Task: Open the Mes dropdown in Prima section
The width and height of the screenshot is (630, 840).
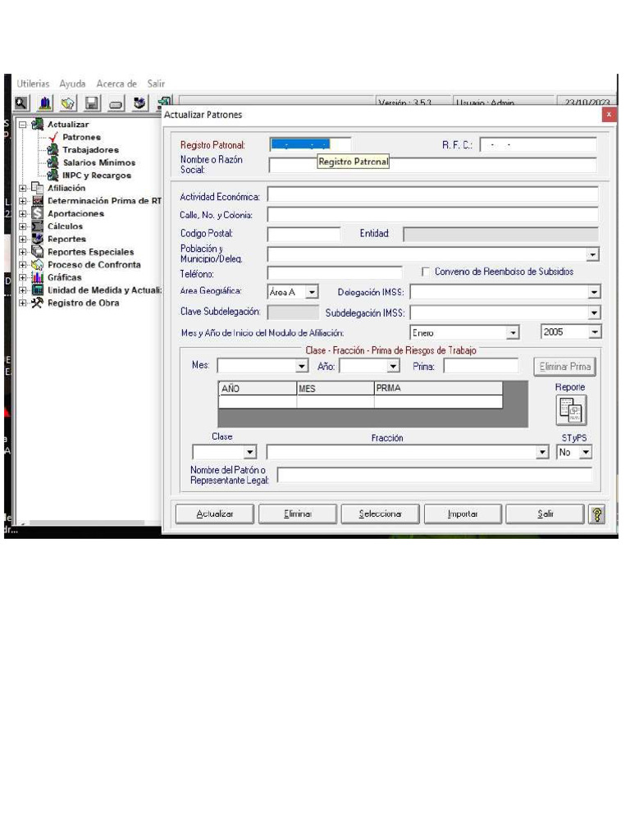Action: coord(302,367)
